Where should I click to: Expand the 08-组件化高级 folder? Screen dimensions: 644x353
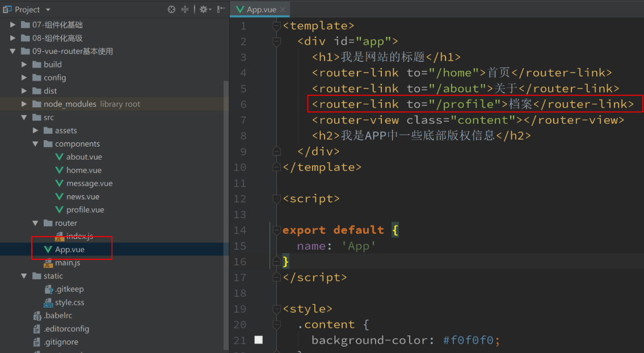click(12, 38)
